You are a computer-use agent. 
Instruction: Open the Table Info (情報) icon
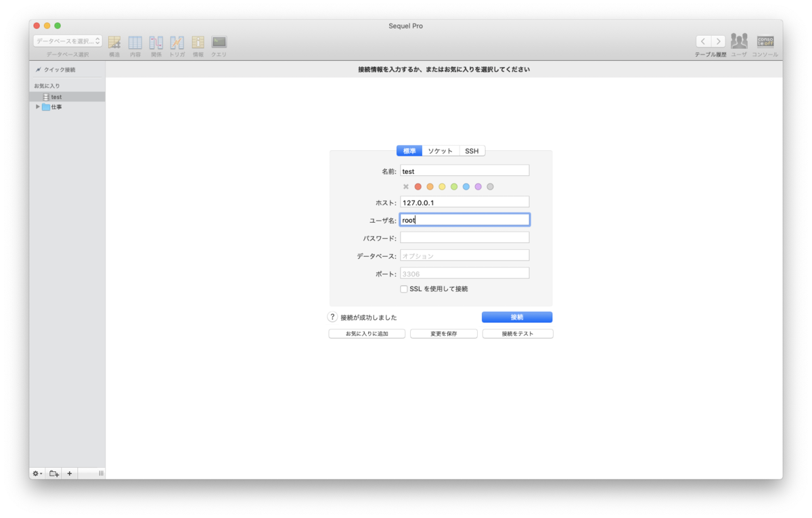pos(198,42)
